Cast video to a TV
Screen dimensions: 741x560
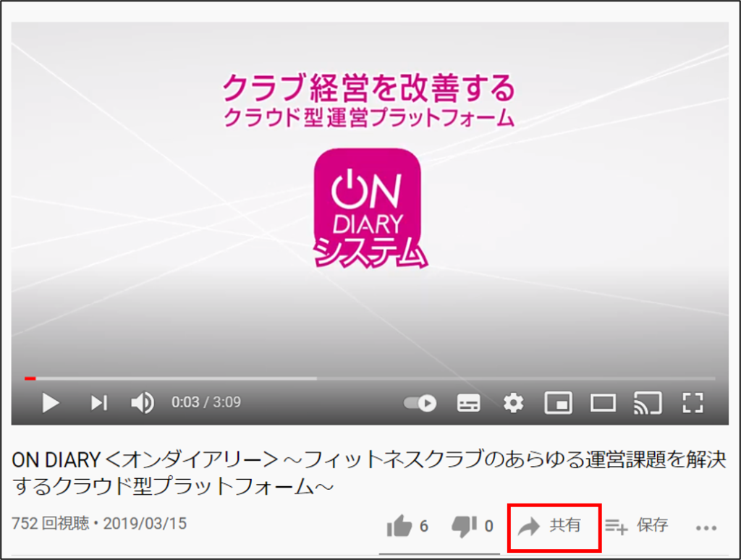648,403
